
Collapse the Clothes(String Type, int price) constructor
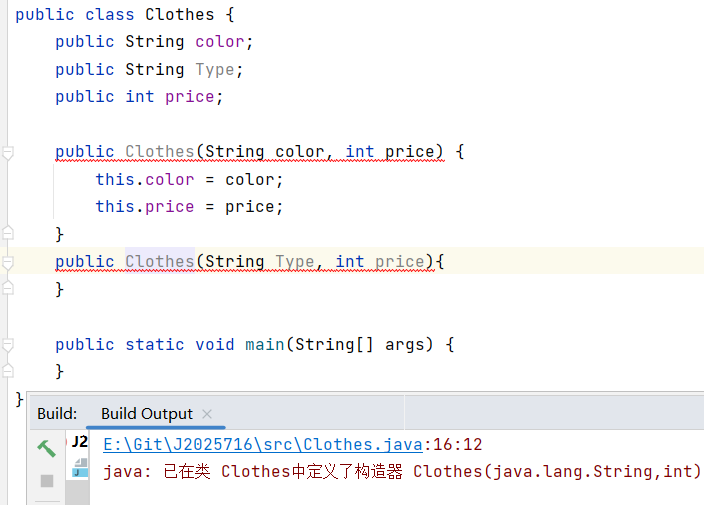[8, 262]
